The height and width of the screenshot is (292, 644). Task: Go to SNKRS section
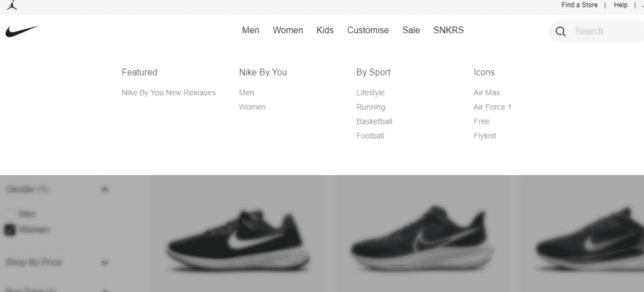click(448, 30)
